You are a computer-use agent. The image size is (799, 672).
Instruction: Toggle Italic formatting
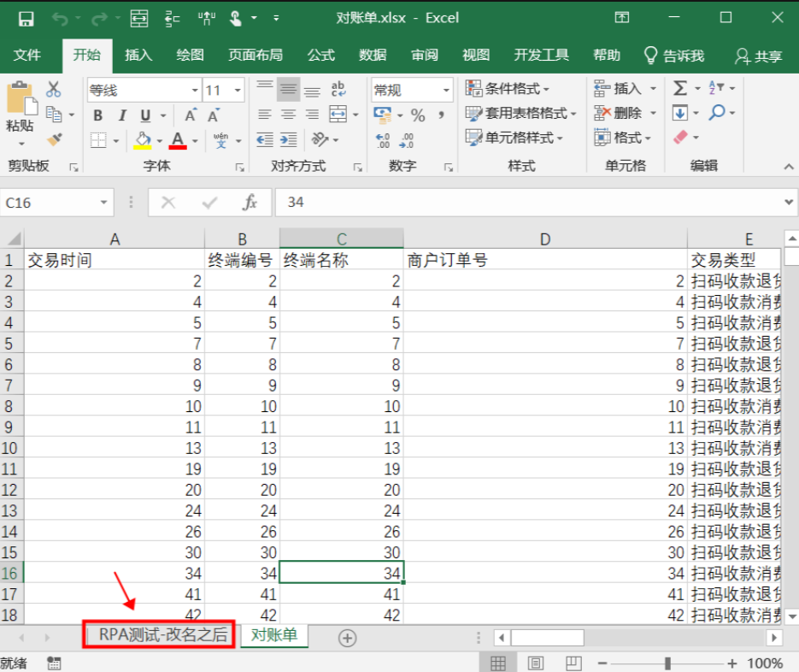tap(122, 115)
